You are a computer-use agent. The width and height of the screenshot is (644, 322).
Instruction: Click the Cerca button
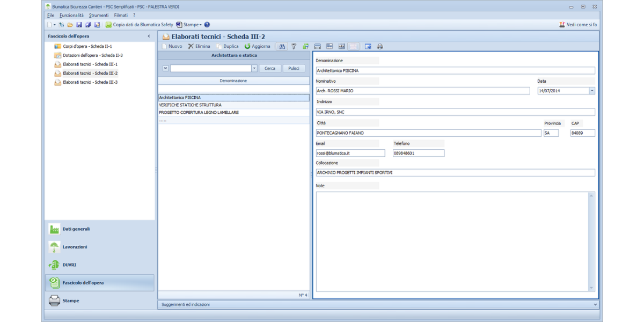click(x=270, y=69)
